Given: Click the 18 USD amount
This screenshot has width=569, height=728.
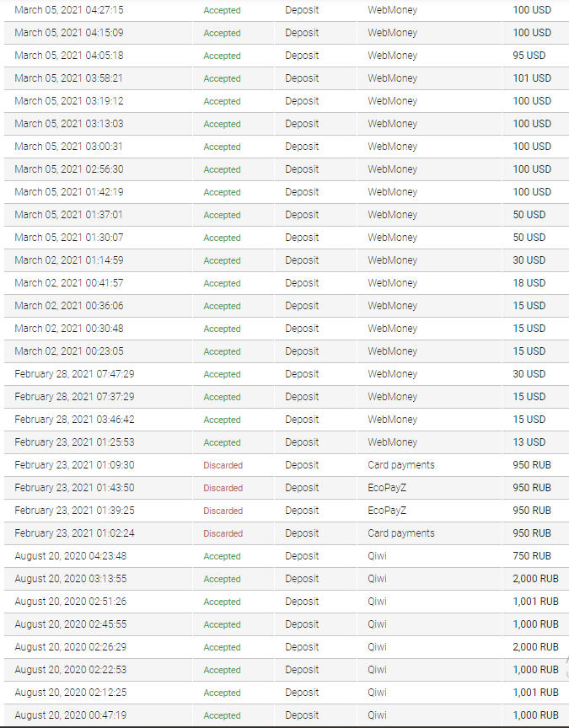Looking at the screenshot, I should 529,283.
